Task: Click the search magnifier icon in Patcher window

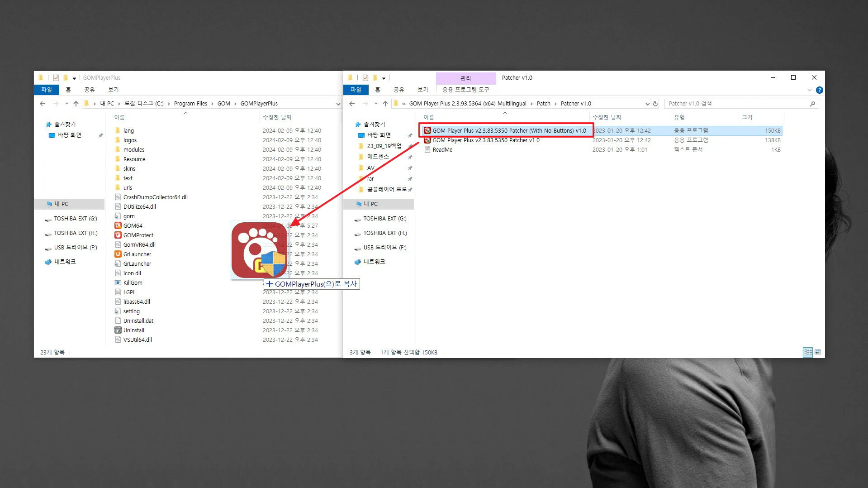Action: (x=812, y=104)
